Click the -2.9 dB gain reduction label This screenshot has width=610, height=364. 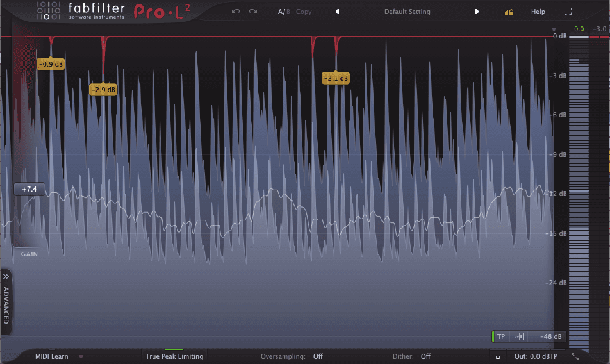click(103, 90)
